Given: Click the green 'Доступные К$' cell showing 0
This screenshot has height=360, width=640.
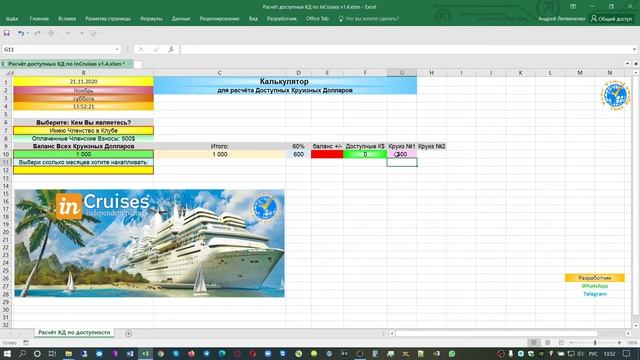Looking at the screenshot, I should pyautogui.click(x=365, y=154).
